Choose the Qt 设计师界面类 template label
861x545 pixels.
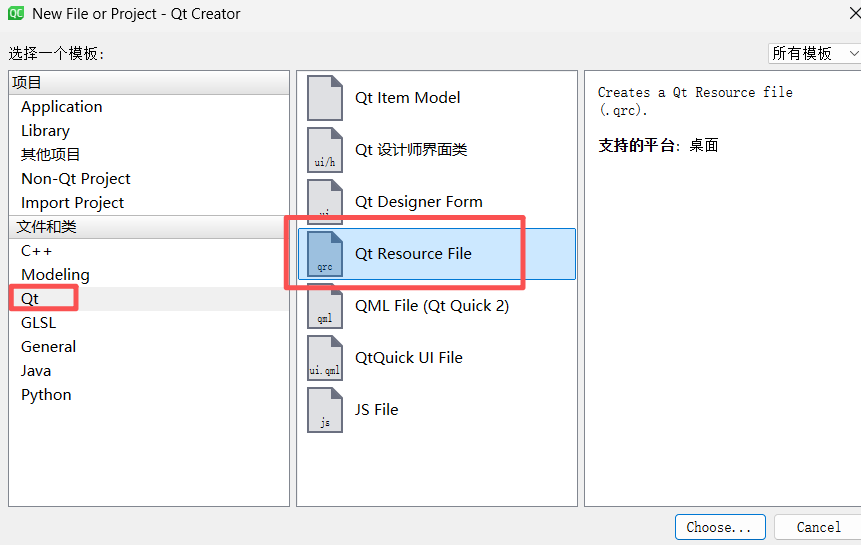(x=411, y=150)
